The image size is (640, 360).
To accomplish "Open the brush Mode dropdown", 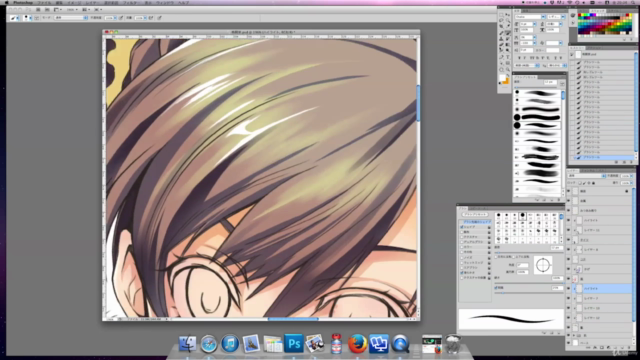I will tap(71, 18).
